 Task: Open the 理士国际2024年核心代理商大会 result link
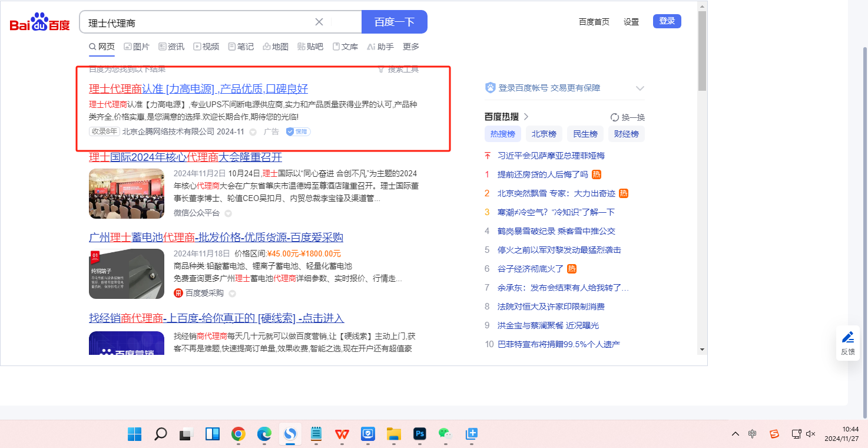tap(185, 157)
